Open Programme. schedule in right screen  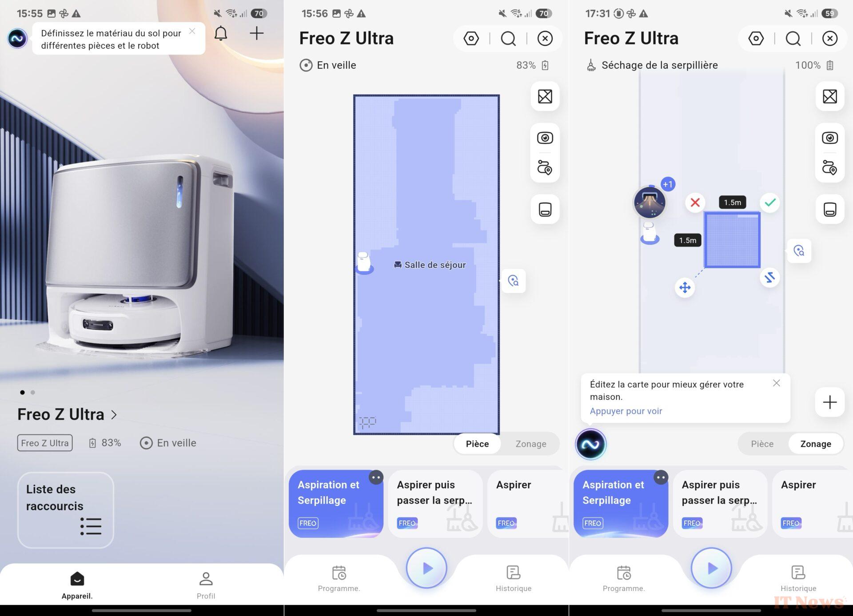point(624,579)
